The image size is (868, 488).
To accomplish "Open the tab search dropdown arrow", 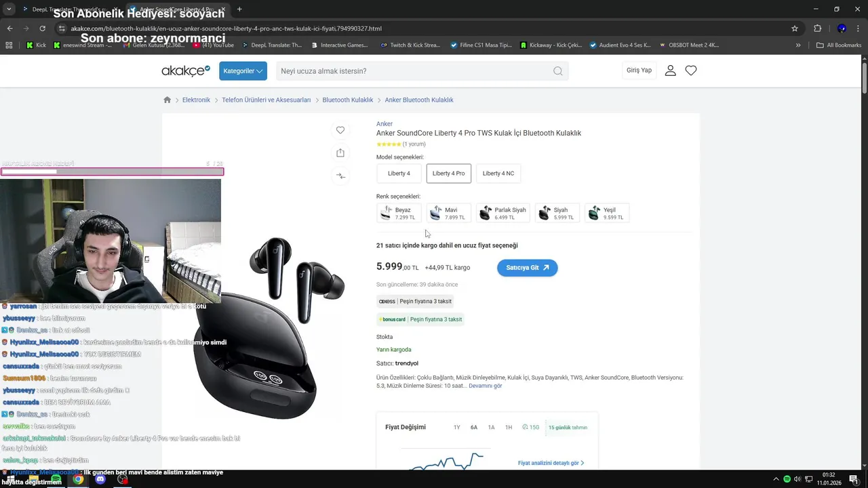I will tap(9, 9).
